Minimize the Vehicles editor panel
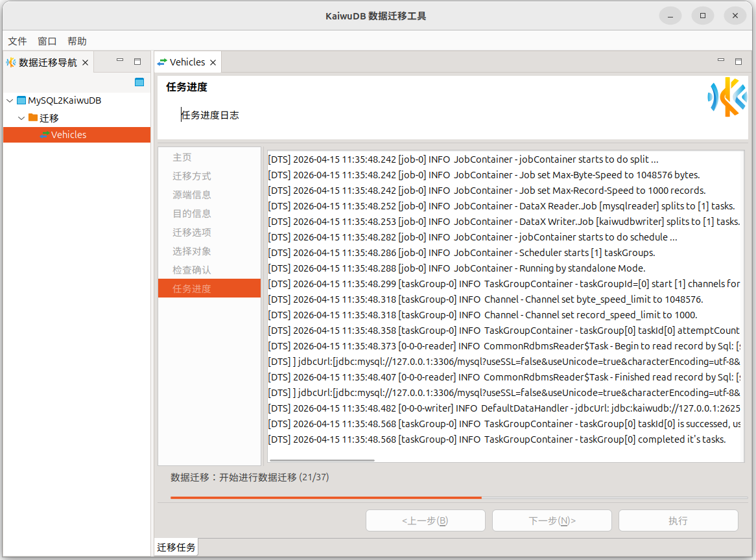This screenshot has width=756, height=560. [x=721, y=61]
